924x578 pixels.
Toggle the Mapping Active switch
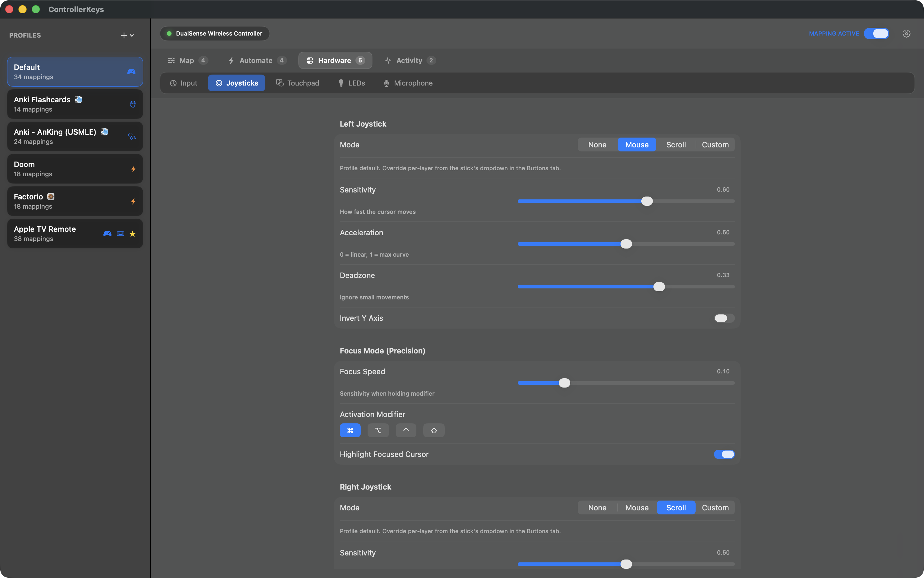(877, 34)
